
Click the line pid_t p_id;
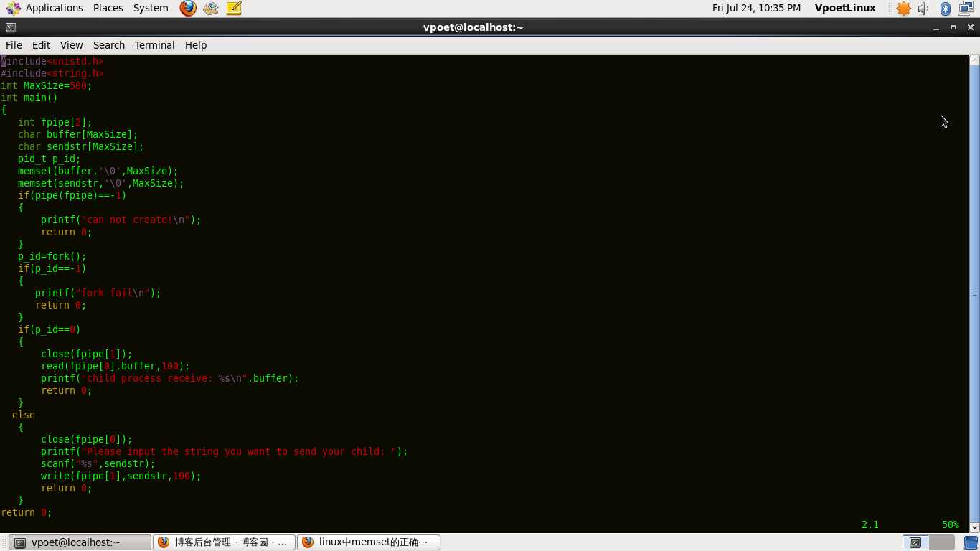50,159
